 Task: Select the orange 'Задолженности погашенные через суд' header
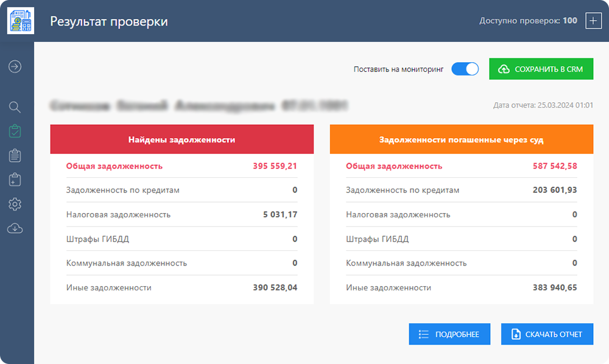pyautogui.click(x=461, y=139)
